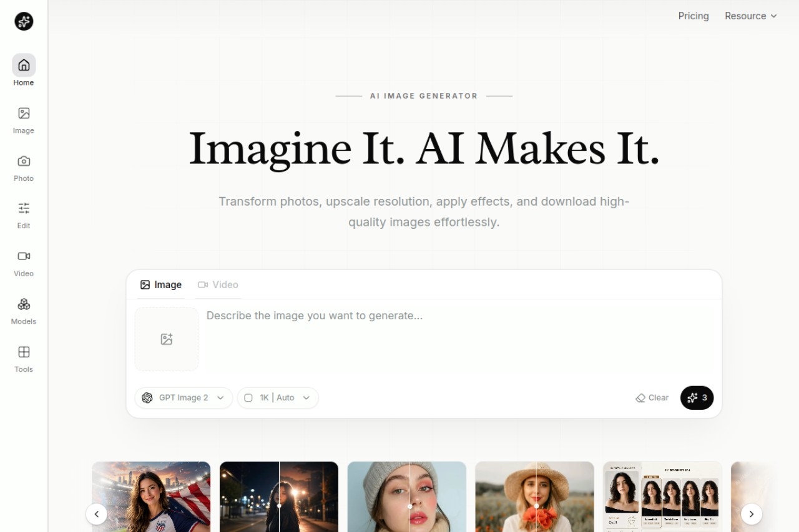
Task: Click the add reference image upload box
Action: coord(167,339)
